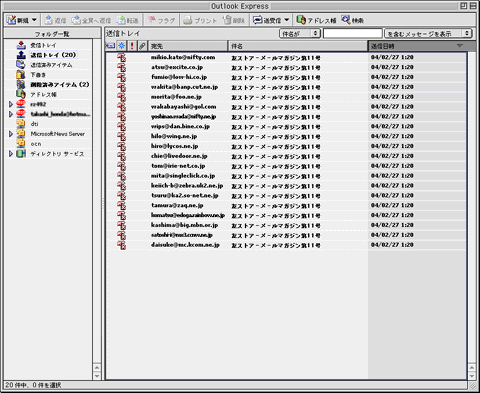Select message to mita@singleclick.co.jp
Image resolution: width=480 pixels, height=393 pixels.
[x=286, y=176]
